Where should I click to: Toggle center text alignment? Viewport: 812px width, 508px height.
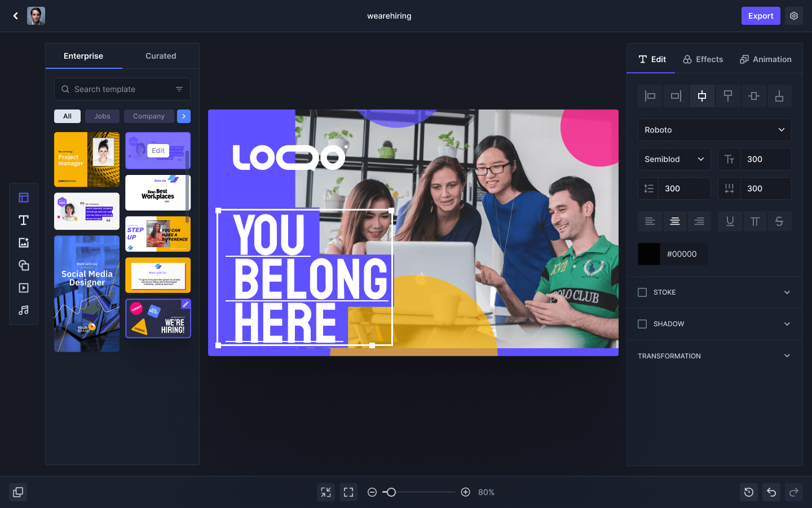click(674, 221)
